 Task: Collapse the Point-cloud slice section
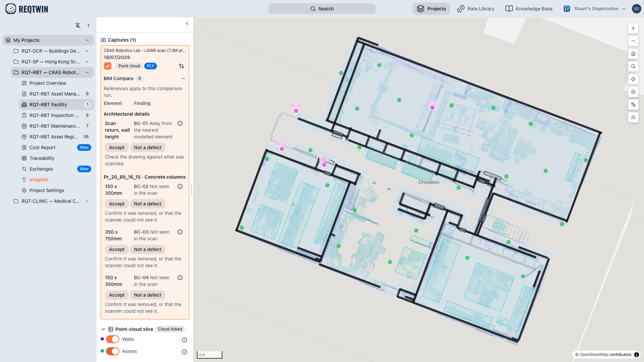[x=103, y=329]
